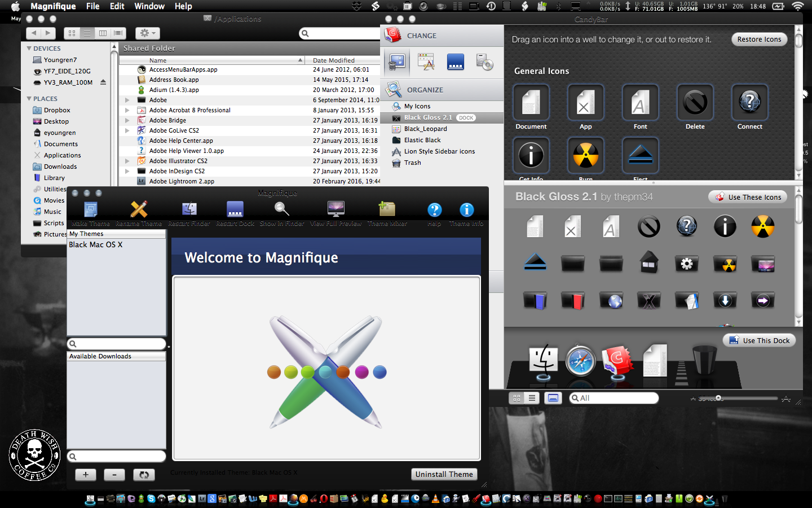
Task: Click the radioactive burn icon in Black Gloss set
Action: click(x=762, y=226)
